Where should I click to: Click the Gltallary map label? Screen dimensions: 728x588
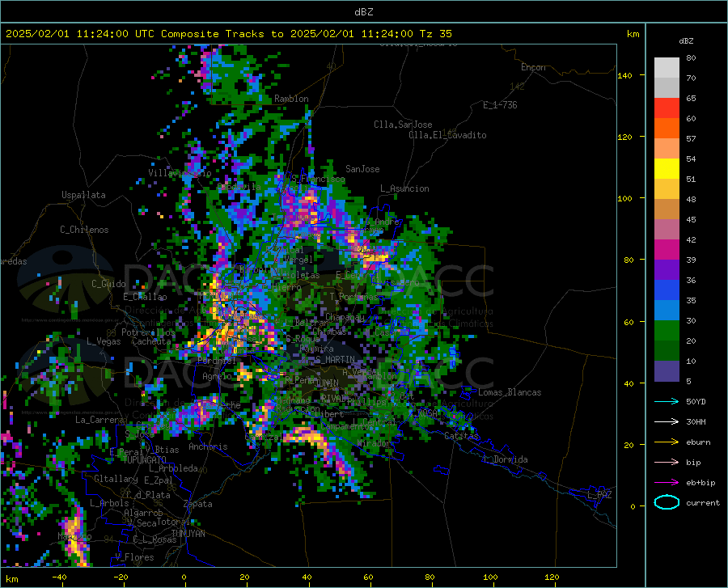[x=116, y=479]
